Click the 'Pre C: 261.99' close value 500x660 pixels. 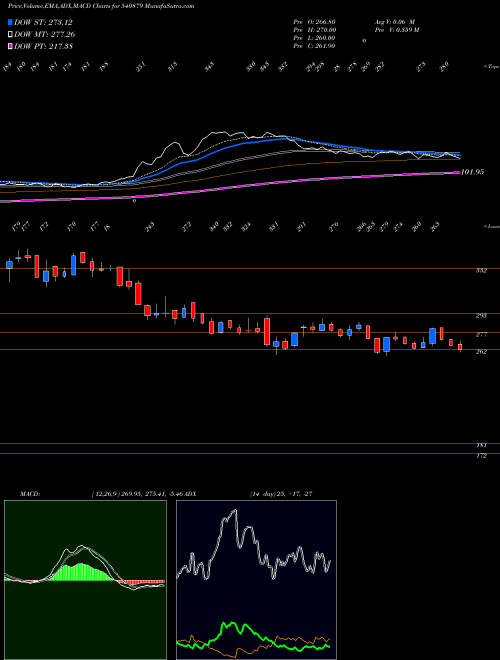click(314, 46)
